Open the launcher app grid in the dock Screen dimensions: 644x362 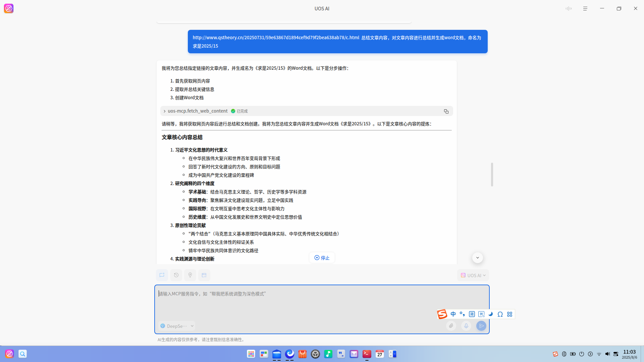251,354
